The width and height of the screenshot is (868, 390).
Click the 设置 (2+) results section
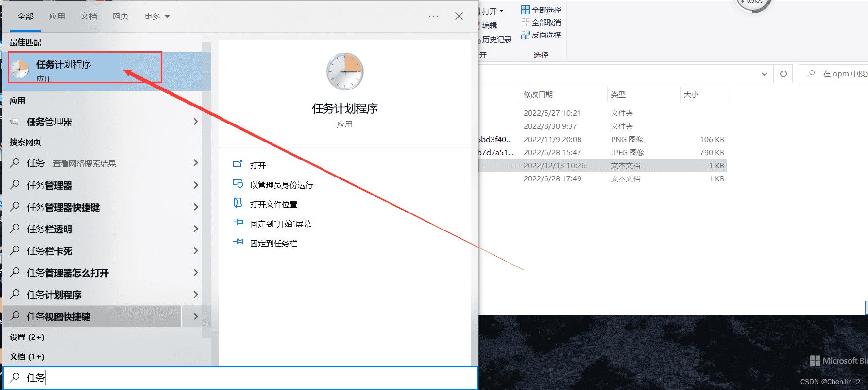(27, 337)
